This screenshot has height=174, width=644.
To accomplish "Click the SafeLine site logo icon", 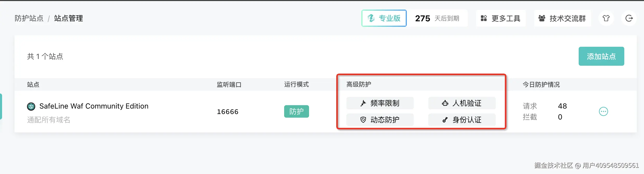I will pos(31,106).
